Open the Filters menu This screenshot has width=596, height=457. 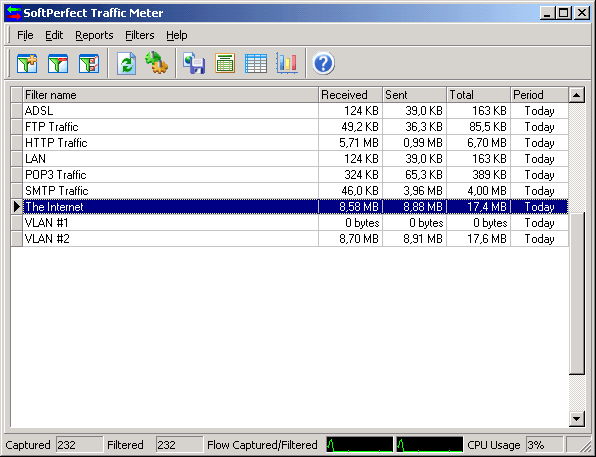140,35
